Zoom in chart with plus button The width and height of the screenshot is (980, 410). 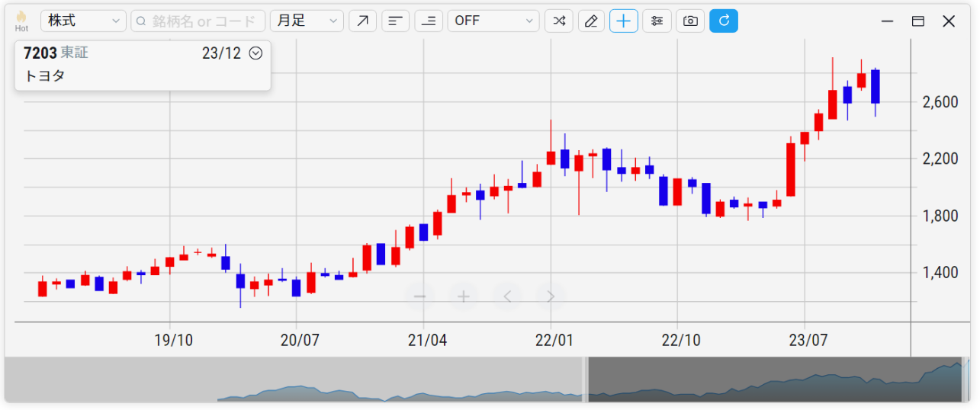coord(463,296)
